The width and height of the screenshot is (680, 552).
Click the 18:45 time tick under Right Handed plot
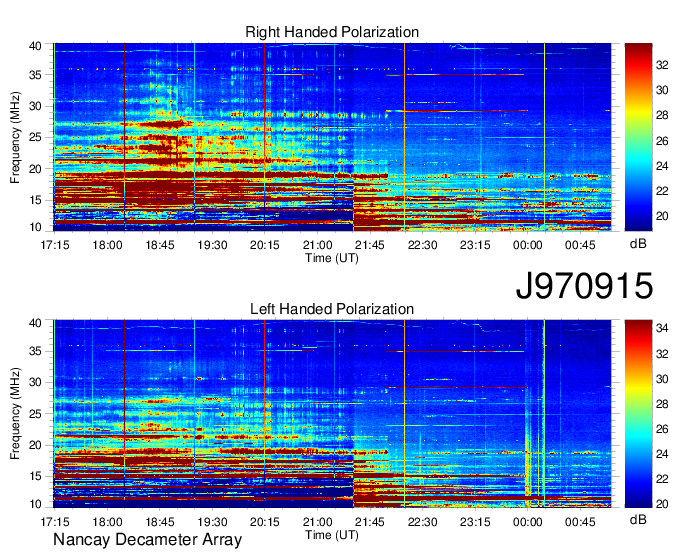[160, 245]
